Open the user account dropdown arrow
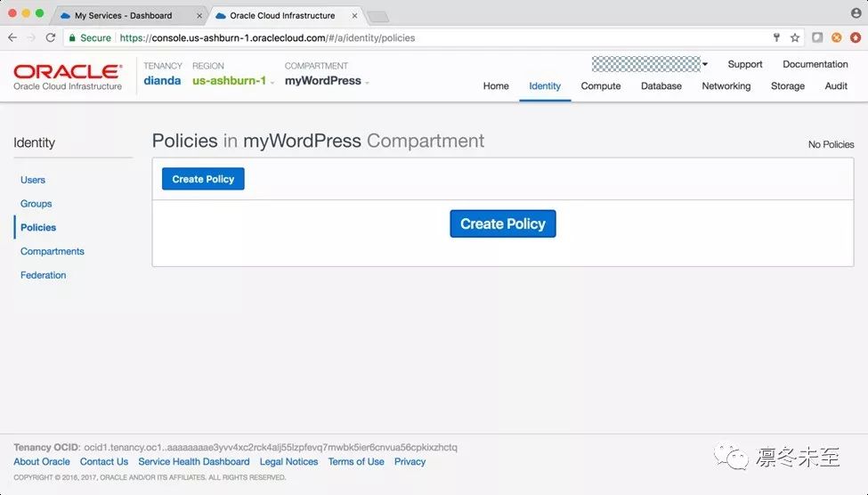 click(x=705, y=64)
